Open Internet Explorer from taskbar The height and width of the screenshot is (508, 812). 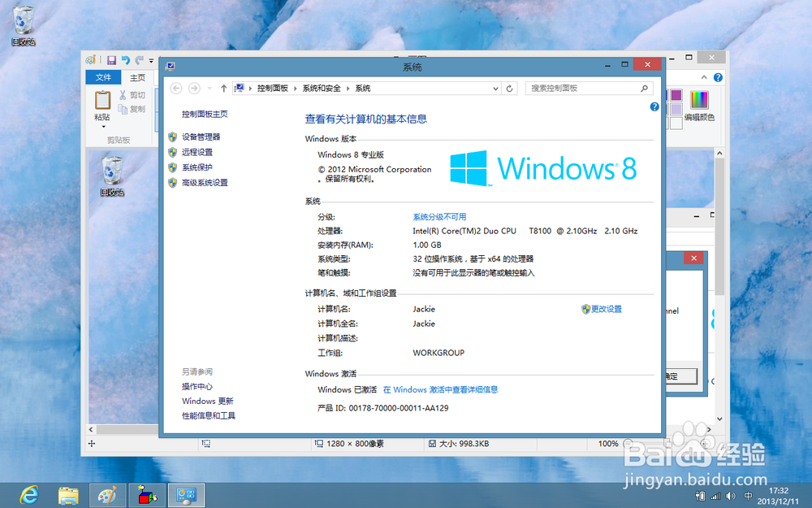[x=29, y=495]
